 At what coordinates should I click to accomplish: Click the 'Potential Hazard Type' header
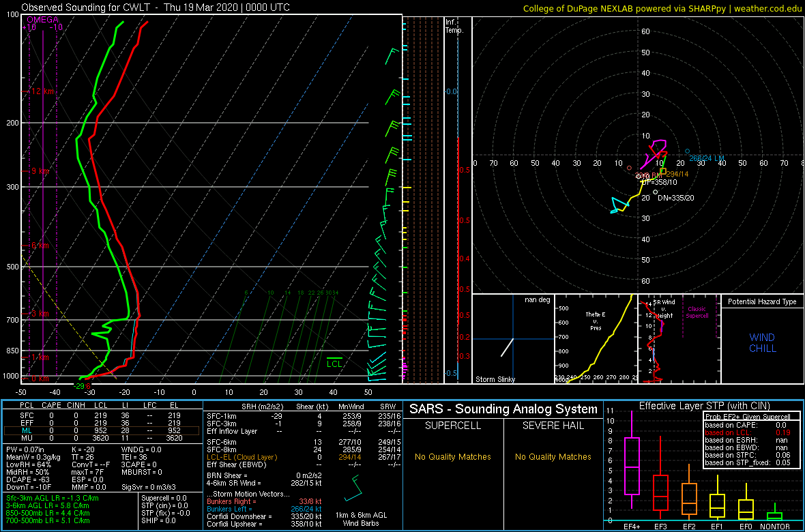(x=761, y=301)
